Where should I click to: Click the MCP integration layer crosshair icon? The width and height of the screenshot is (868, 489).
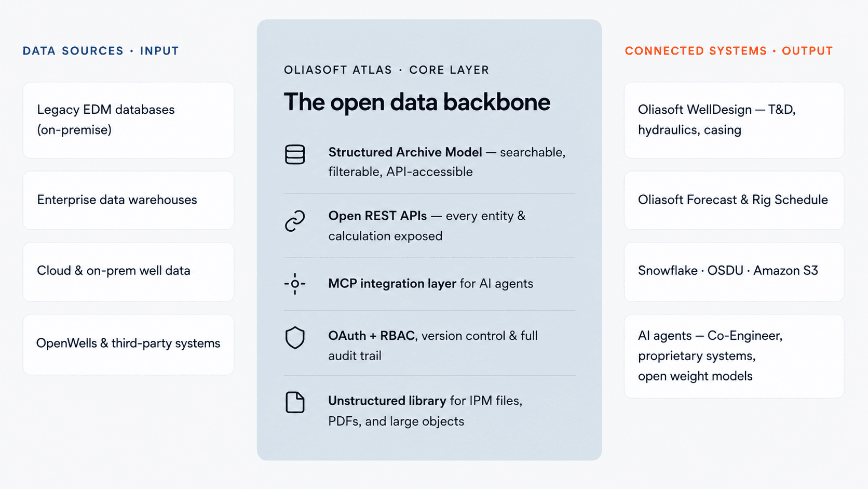pyautogui.click(x=295, y=284)
